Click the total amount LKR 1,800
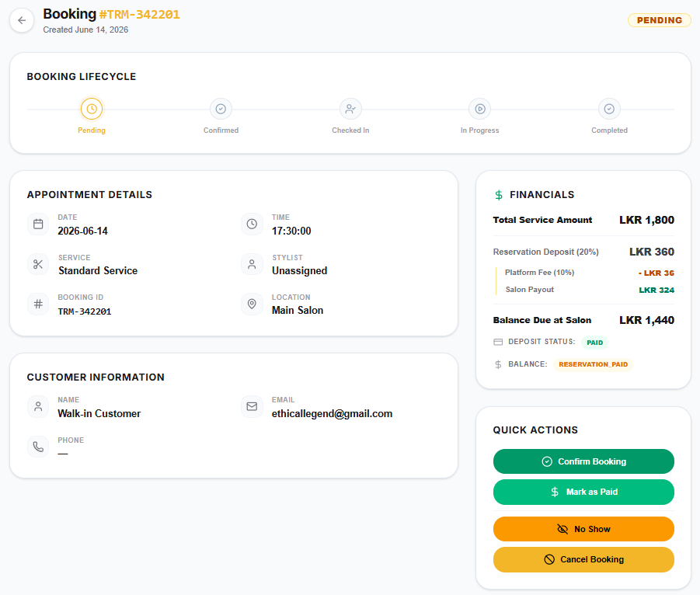 (646, 220)
